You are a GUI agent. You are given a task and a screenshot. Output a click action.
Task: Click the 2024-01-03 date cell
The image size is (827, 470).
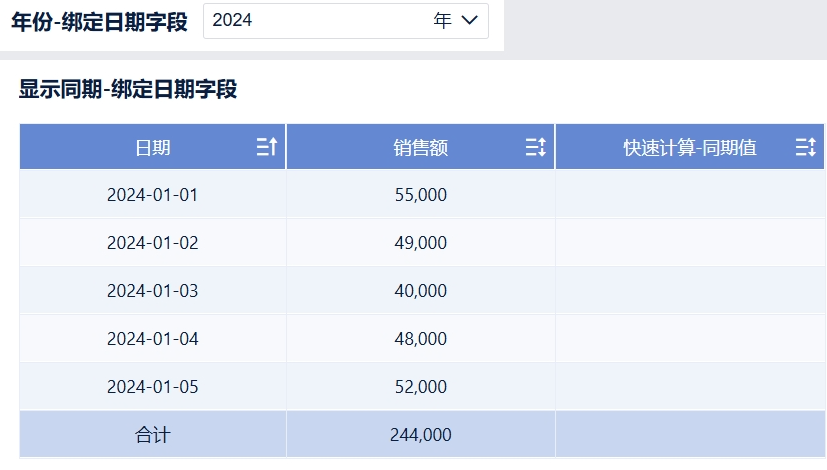(x=152, y=291)
